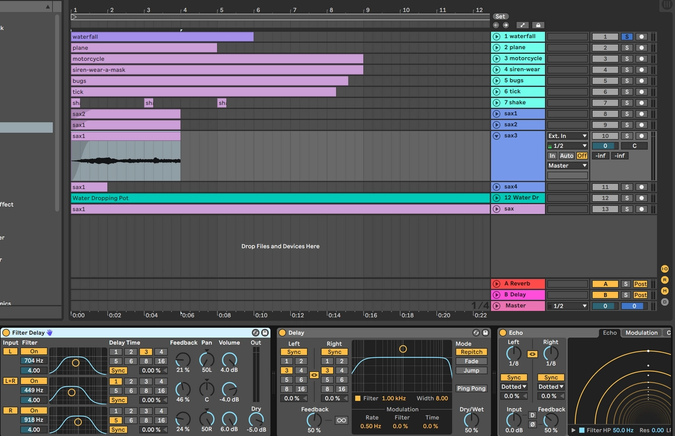Viewport: 675px width, 436px height.
Task: Show the in/out section with the I-O button
Action: tap(665, 268)
